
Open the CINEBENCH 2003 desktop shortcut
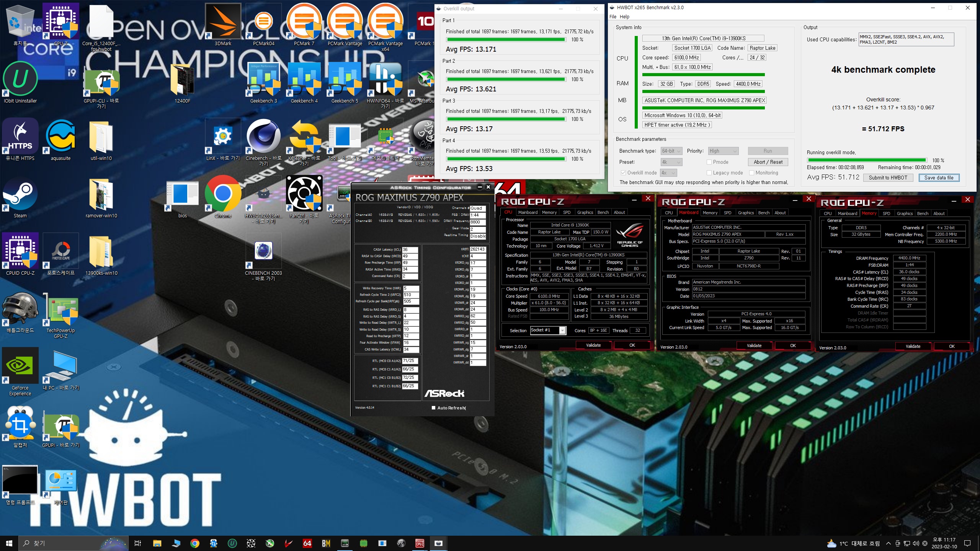(263, 257)
